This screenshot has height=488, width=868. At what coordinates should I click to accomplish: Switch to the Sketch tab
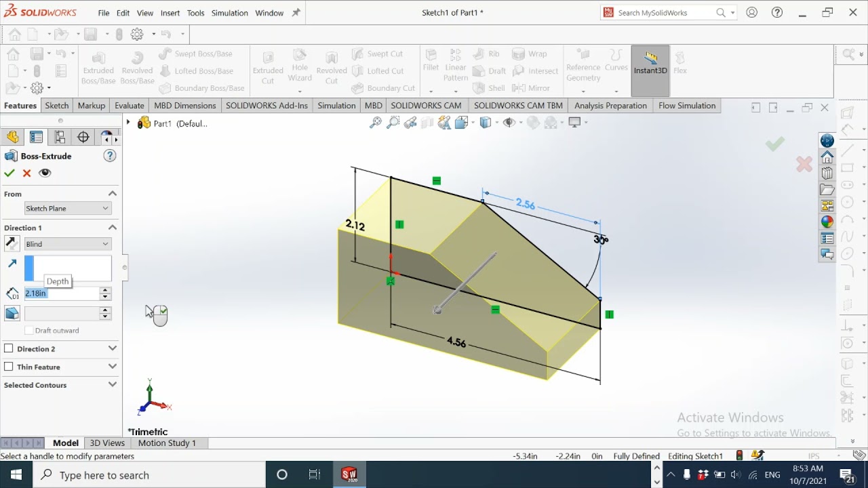[x=57, y=106]
